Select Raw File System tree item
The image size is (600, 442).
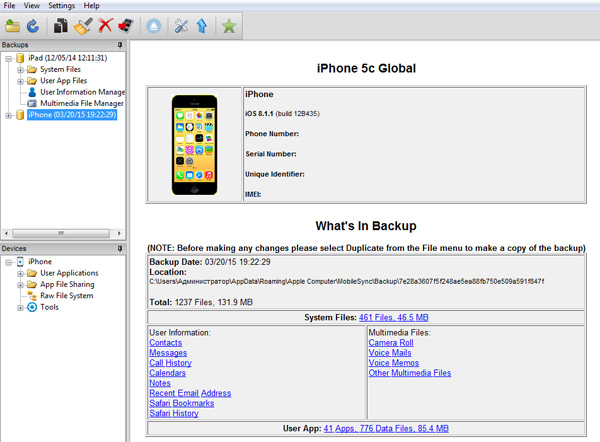click(66, 296)
